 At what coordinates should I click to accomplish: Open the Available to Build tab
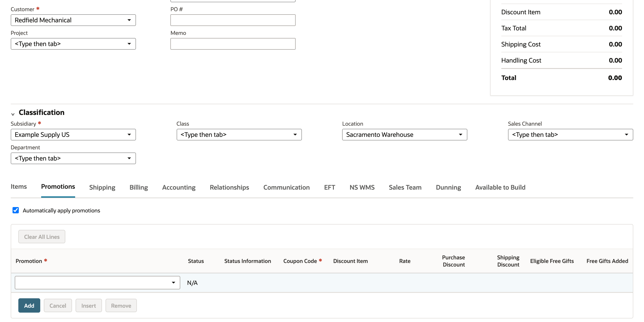[x=500, y=187]
